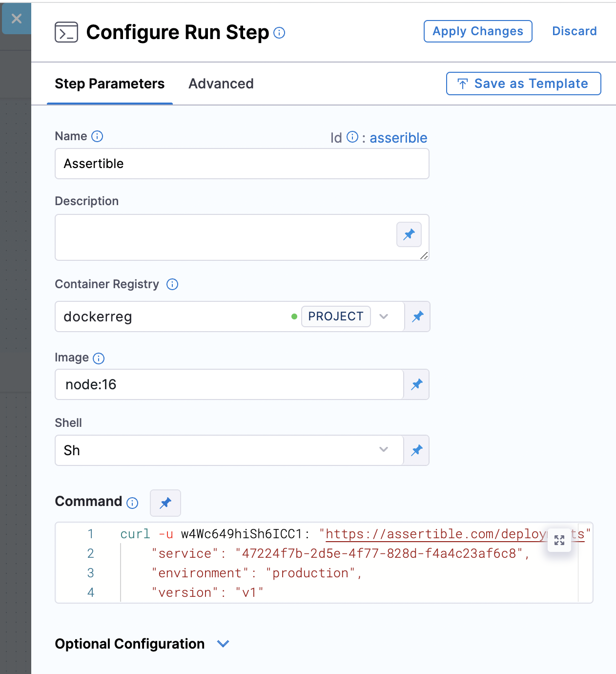View Container Registry info tooltip
The height and width of the screenshot is (674, 616).
point(172,284)
